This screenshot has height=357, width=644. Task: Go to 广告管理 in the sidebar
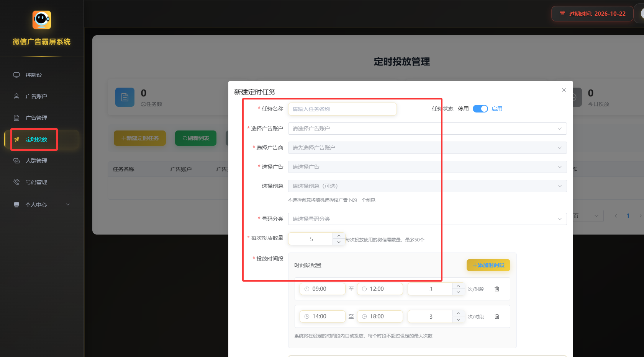click(36, 118)
